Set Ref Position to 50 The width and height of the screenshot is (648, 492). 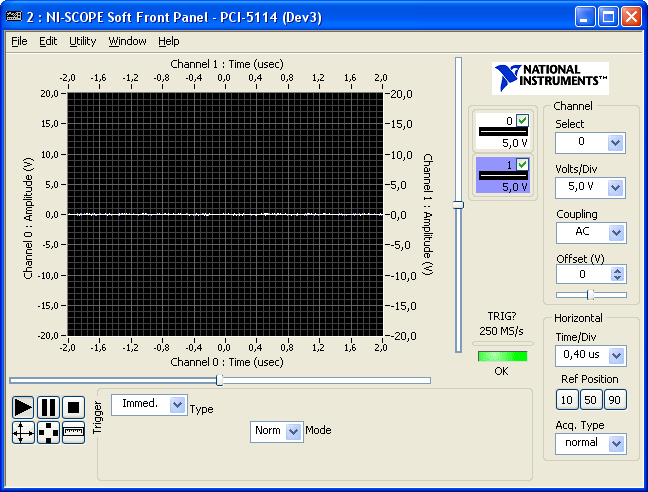(x=591, y=400)
